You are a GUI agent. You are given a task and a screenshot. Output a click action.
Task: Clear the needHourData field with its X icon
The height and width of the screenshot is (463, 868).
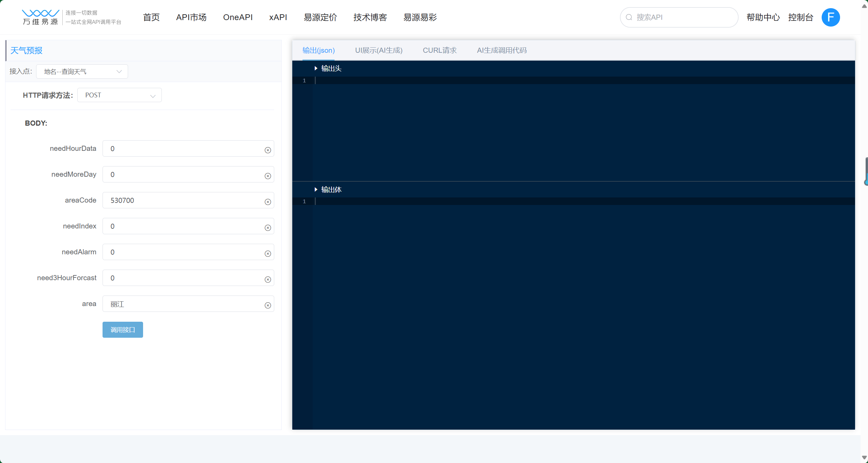click(268, 150)
